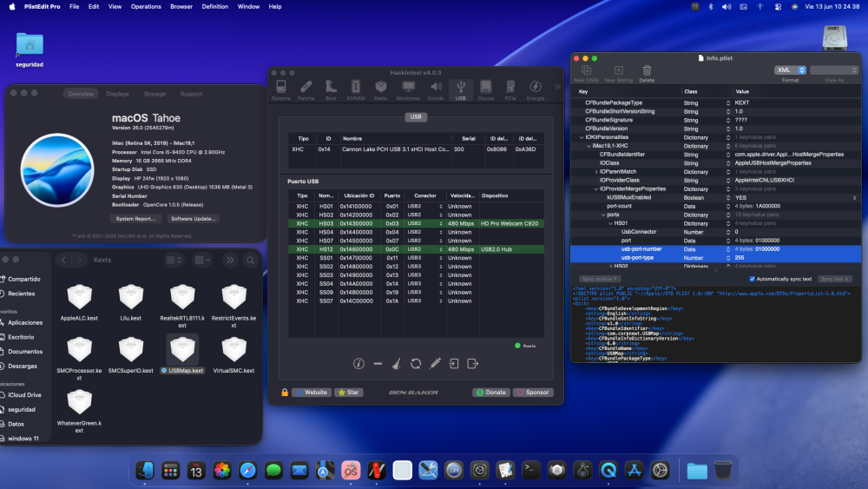This screenshot has height=489, width=868.
Task: Click the System Report button
Action: click(x=135, y=219)
